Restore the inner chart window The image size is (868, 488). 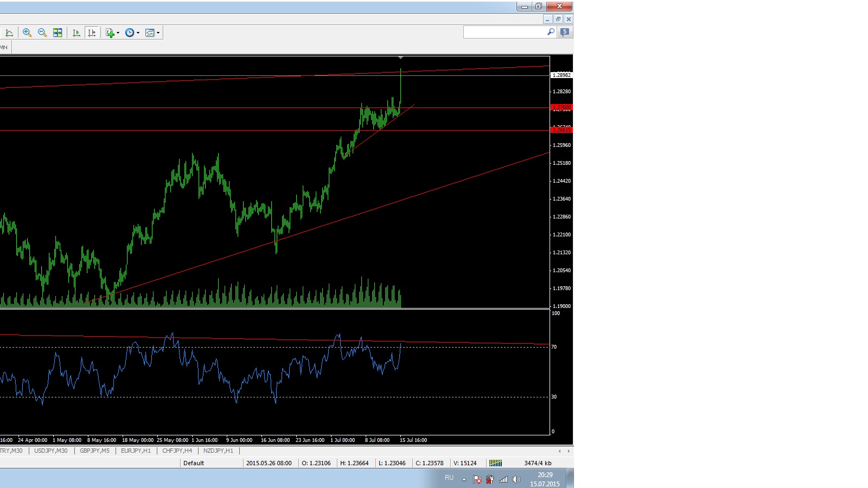click(x=558, y=19)
